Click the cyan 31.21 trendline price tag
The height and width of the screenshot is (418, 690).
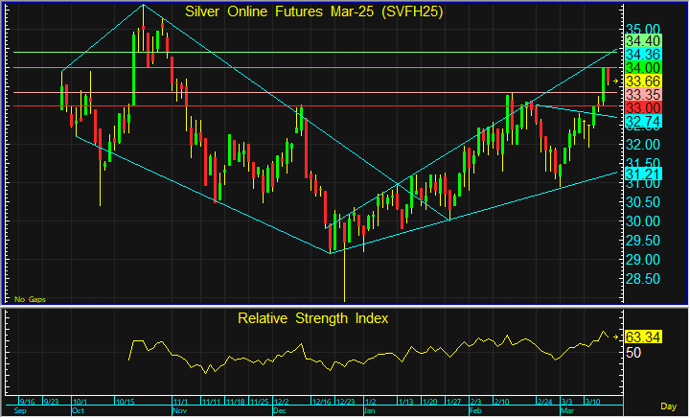(641, 174)
